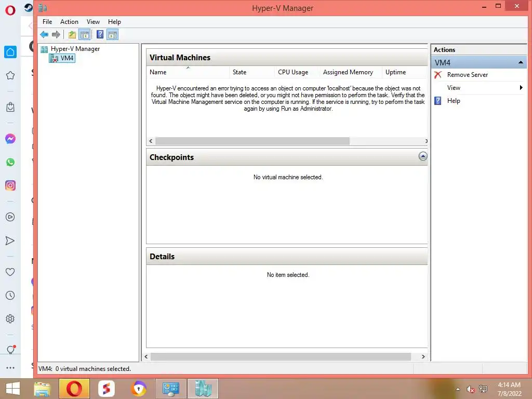Open File Explorer from the taskbar
Screen dimensions: 532x399
click(42, 389)
